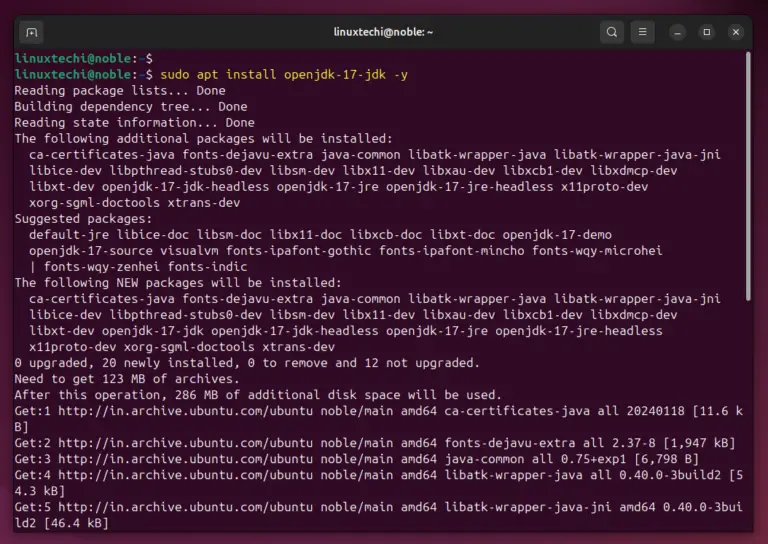
Task: Click the 'Suggested packages:' line
Action: coord(83,219)
